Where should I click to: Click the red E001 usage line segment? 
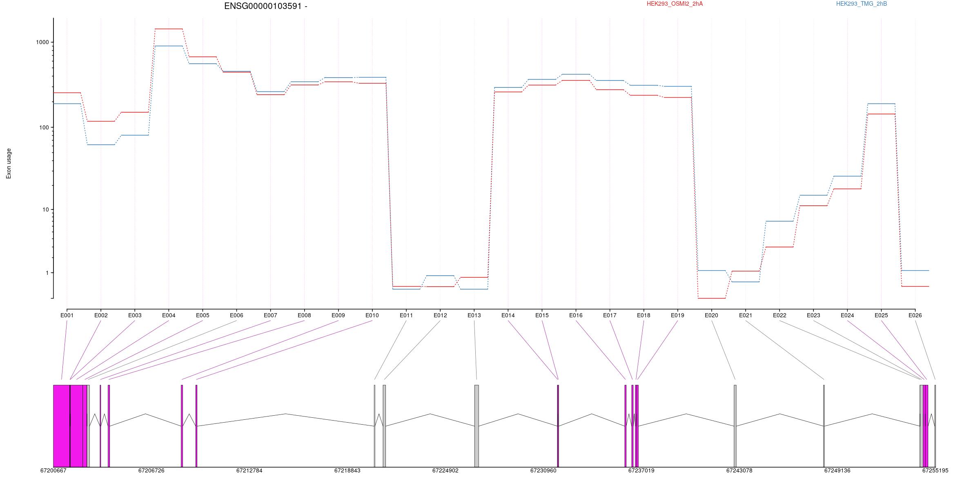[x=67, y=93]
